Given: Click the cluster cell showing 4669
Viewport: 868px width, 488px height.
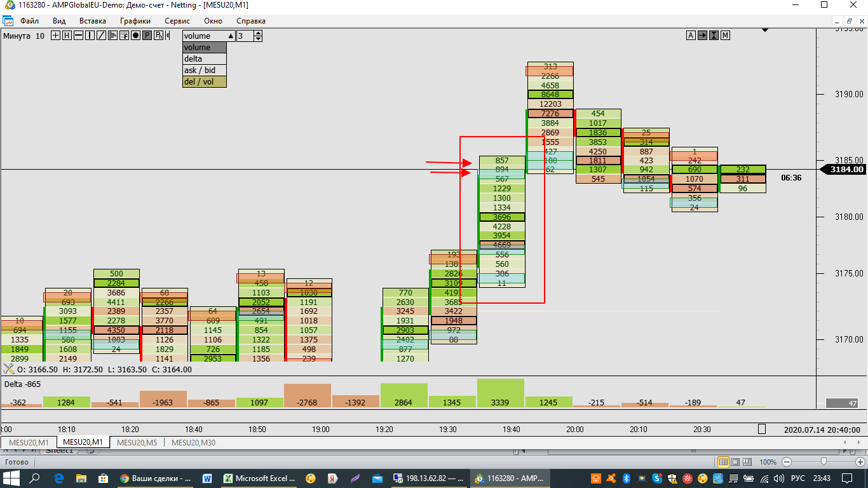Looking at the screenshot, I should pyautogui.click(x=502, y=245).
